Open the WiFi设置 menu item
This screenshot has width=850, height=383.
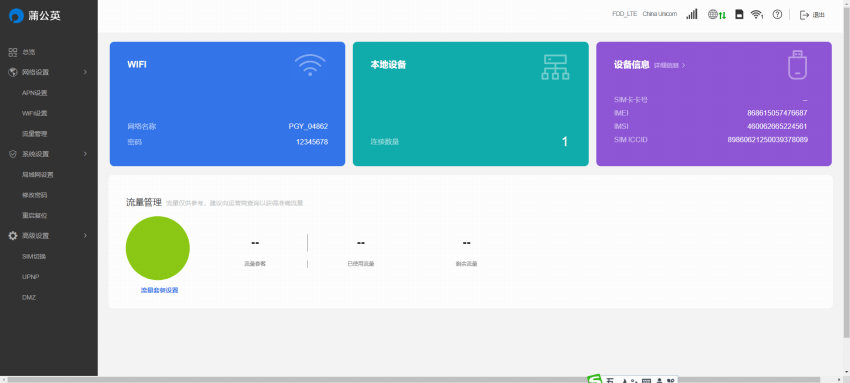tap(35, 113)
